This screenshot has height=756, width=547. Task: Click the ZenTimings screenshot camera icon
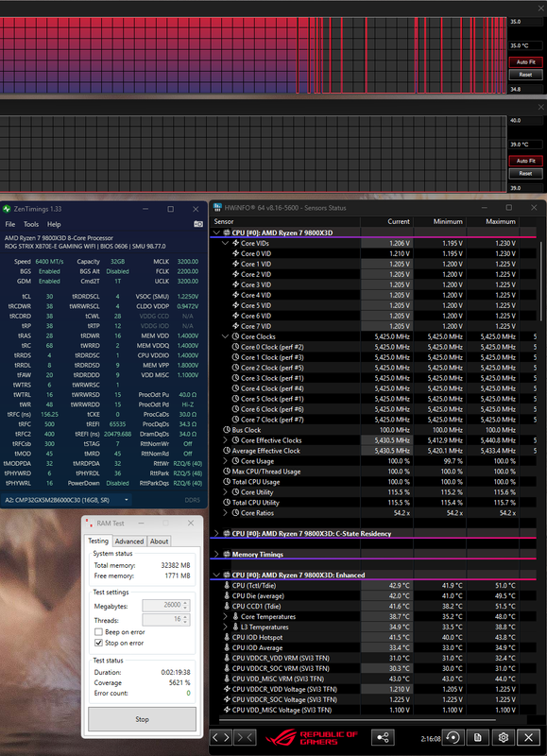(x=197, y=224)
